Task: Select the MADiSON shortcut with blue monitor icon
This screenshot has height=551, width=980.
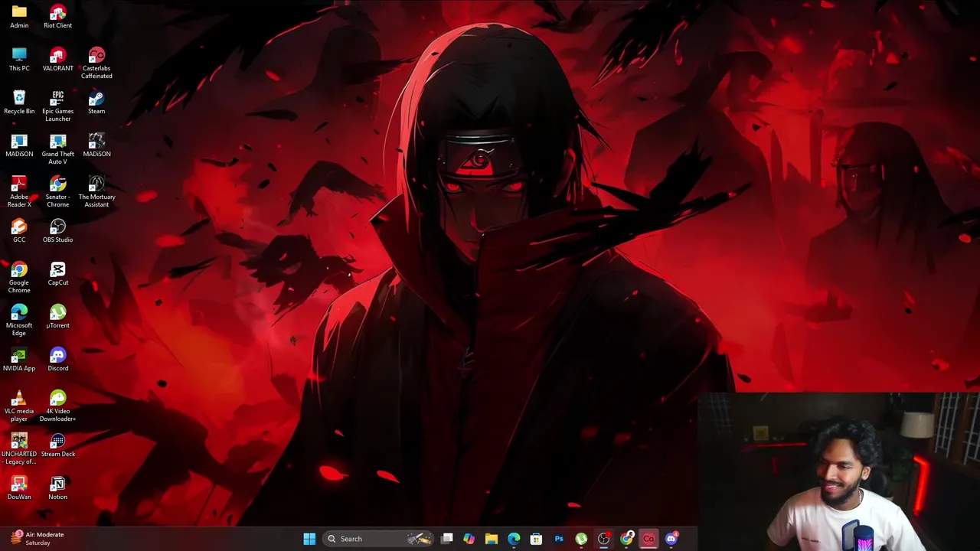Action: tap(19, 145)
